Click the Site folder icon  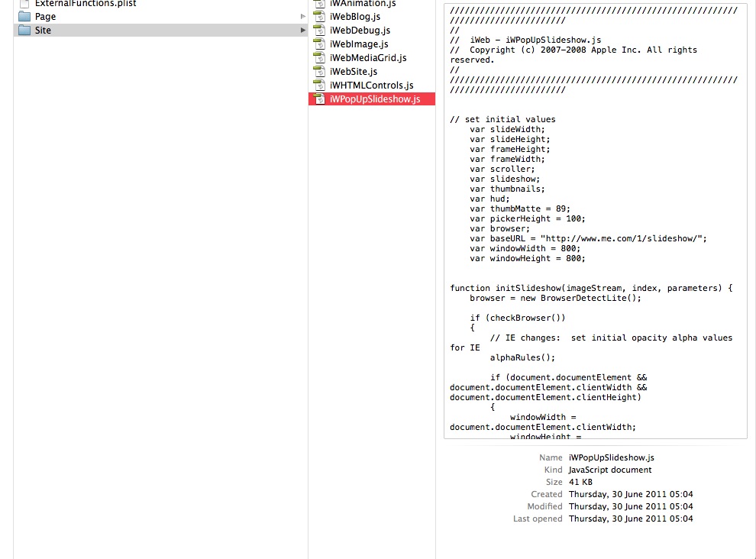(24, 31)
